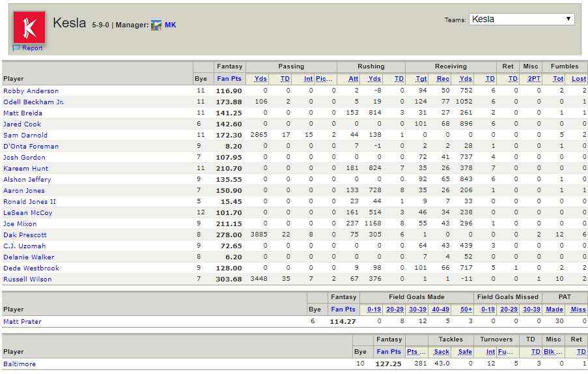Sort defense by Safe column
Image resolution: width=588 pixels, height=374 pixels.
(x=465, y=351)
